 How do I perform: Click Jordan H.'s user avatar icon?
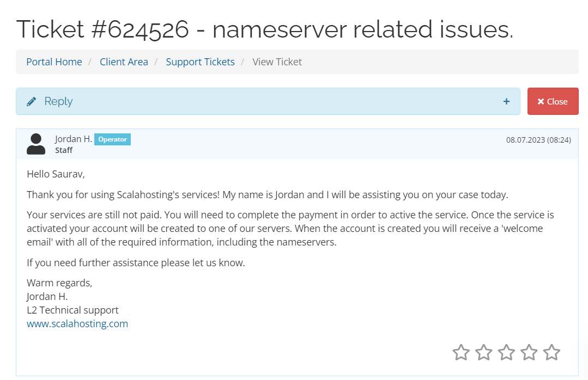tap(36, 144)
